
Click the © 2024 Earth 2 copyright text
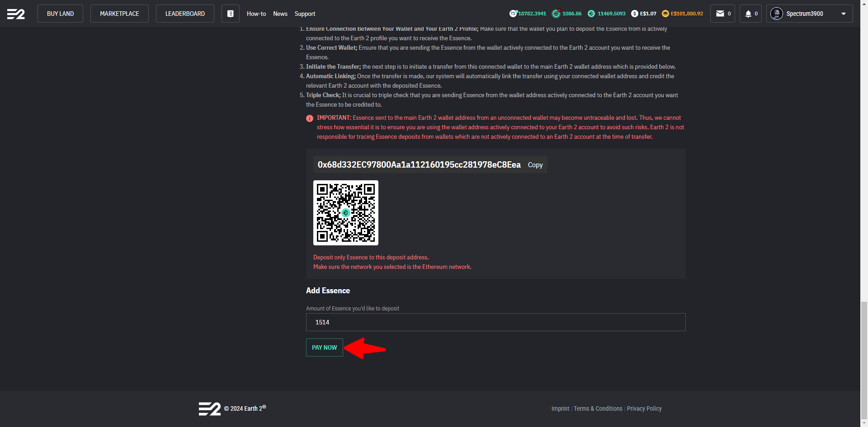(245, 408)
